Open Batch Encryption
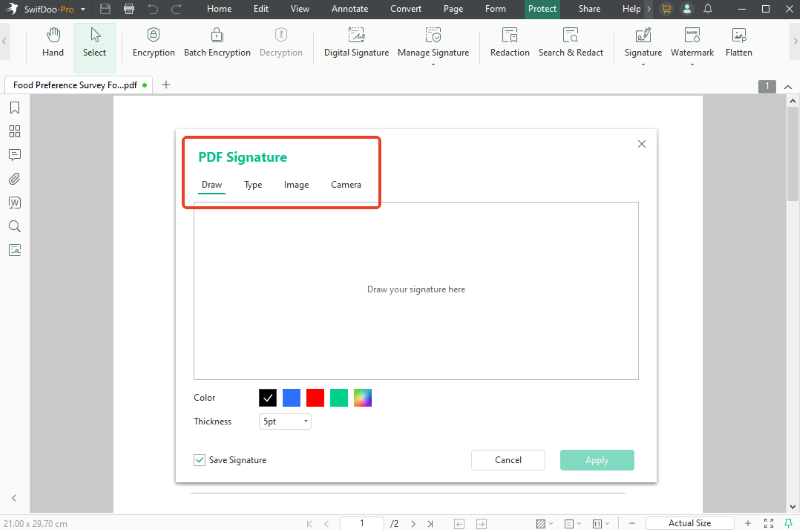 (x=217, y=43)
